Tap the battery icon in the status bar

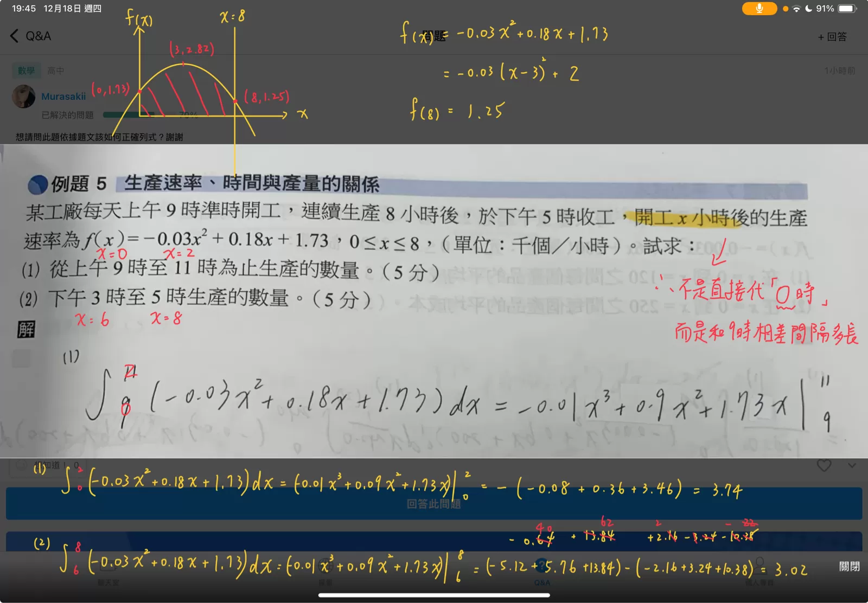pos(846,9)
